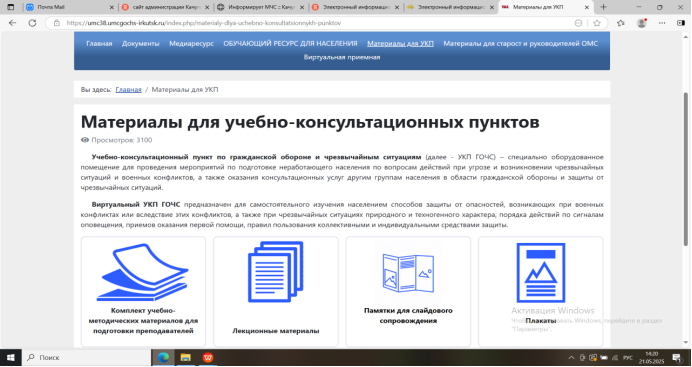Open Материалы для старост и руководителей ОМС

point(521,43)
